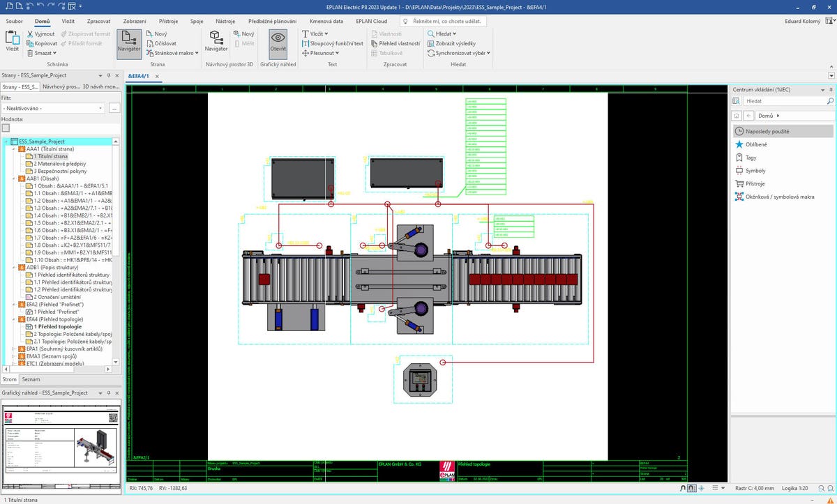Click the Očíslovat pages icon
Screen dimensions: 837x504
click(x=150, y=43)
